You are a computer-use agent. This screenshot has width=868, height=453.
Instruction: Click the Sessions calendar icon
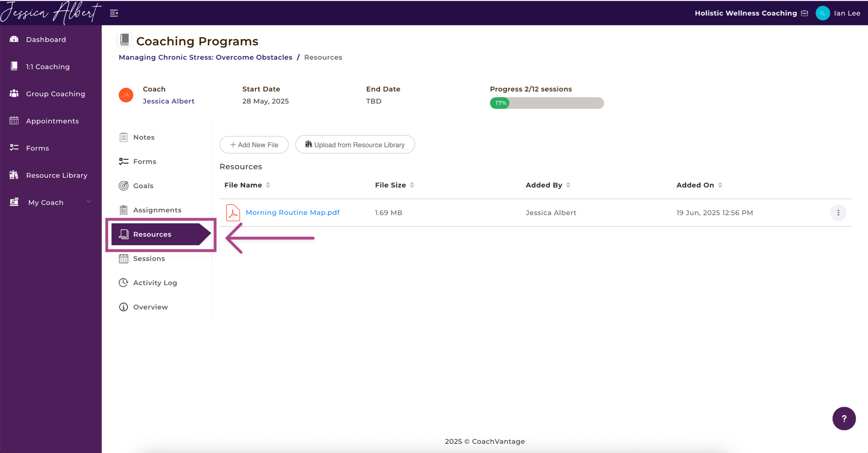pos(123,258)
